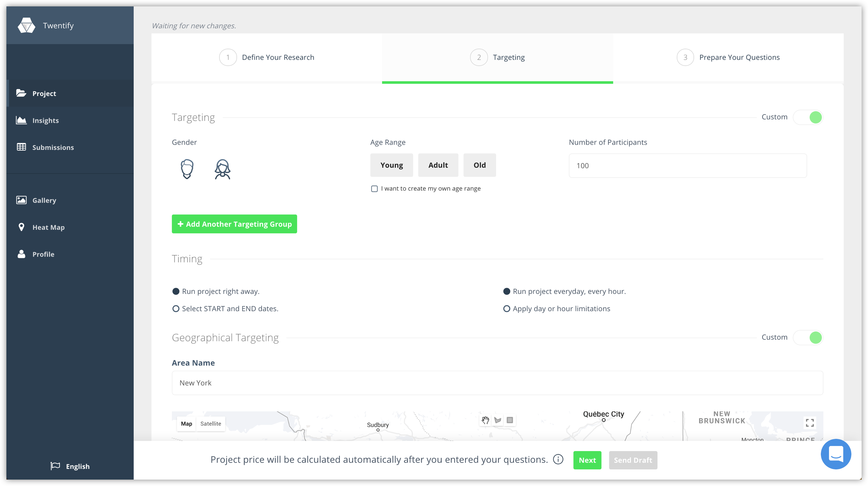Click the Twentify logo icon

point(26,25)
